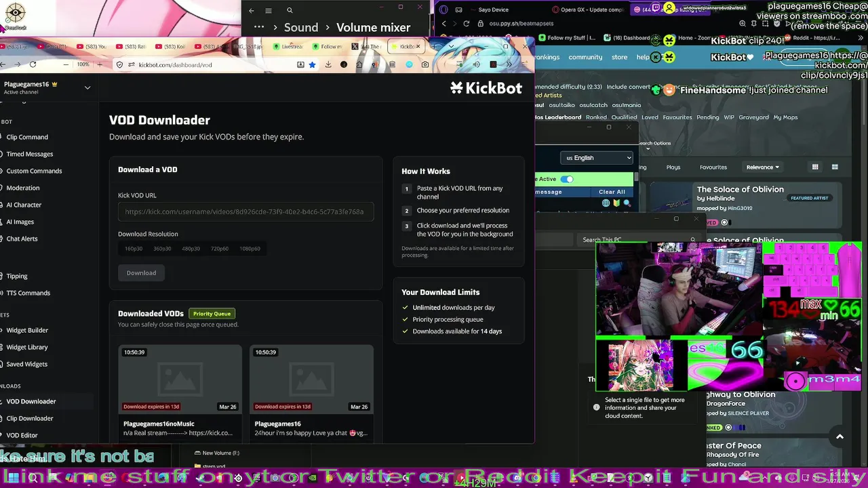Open the us English language dropdown
This screenshot has height=488, width=868.
pos(597,158)
